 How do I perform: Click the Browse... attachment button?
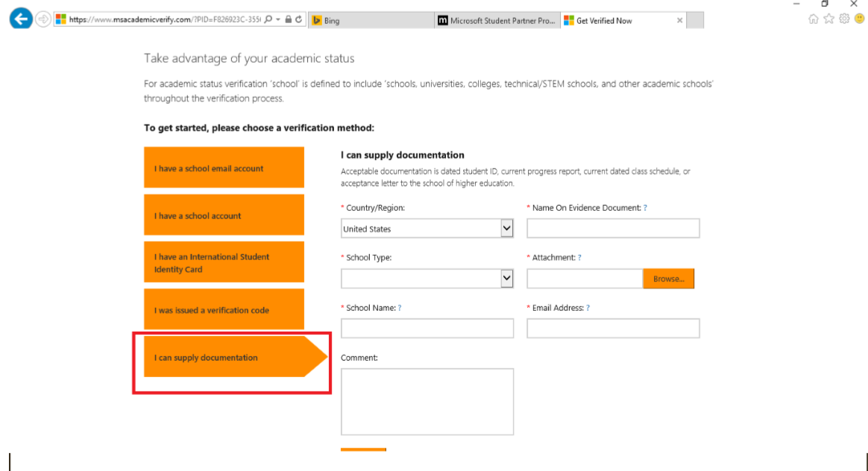[668, 279]
